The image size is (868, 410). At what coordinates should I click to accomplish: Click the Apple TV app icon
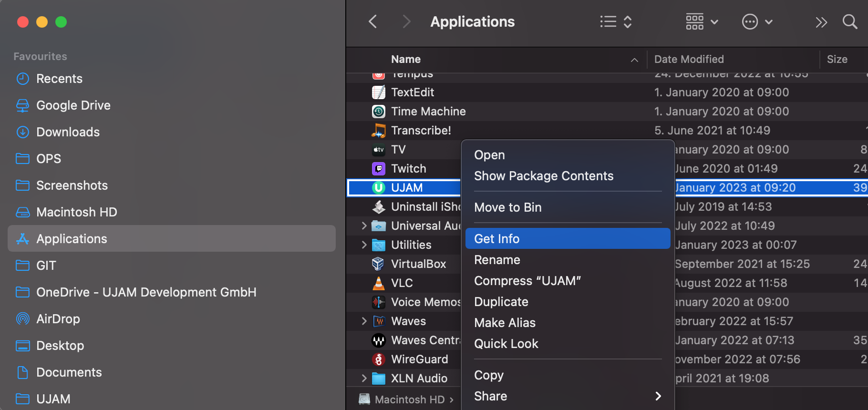pos(379,149)
